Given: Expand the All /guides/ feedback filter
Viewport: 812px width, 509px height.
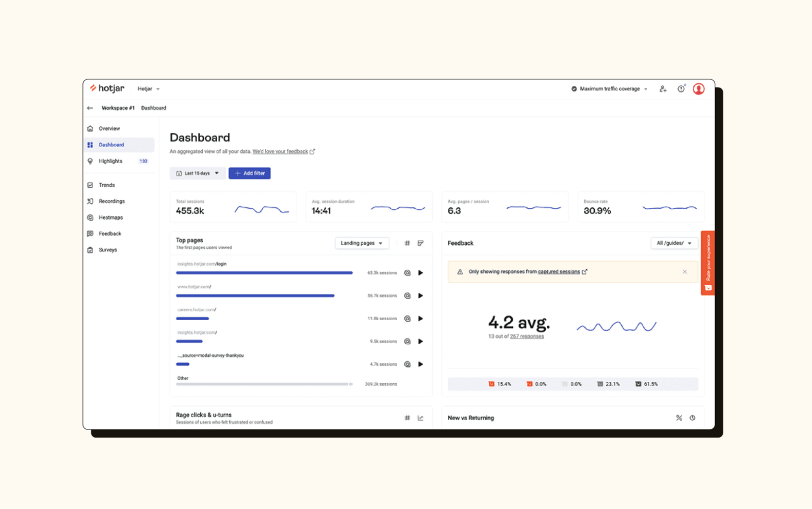Looking at the screenshot, I should (x=674, y=243).
